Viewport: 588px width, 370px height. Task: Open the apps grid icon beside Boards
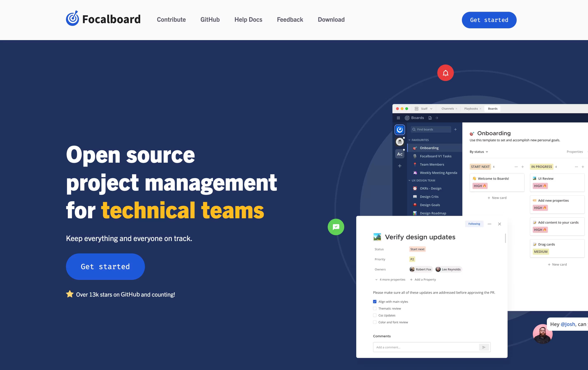[398, 118]
